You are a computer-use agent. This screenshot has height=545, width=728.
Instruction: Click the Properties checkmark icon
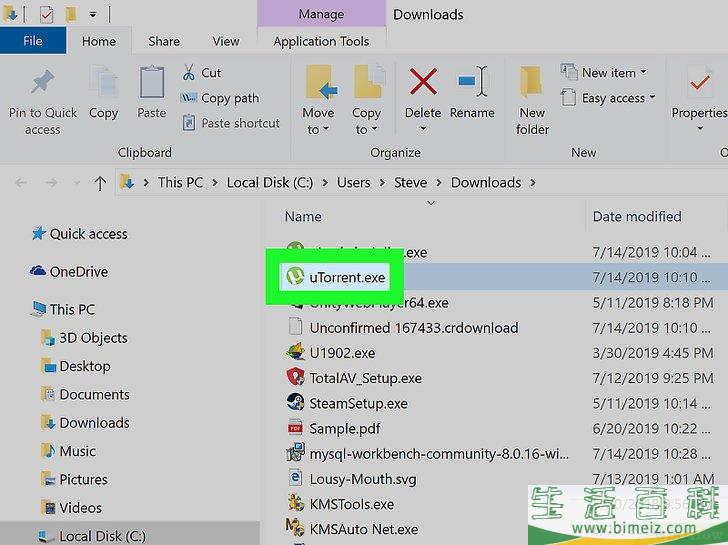point(699,83)
